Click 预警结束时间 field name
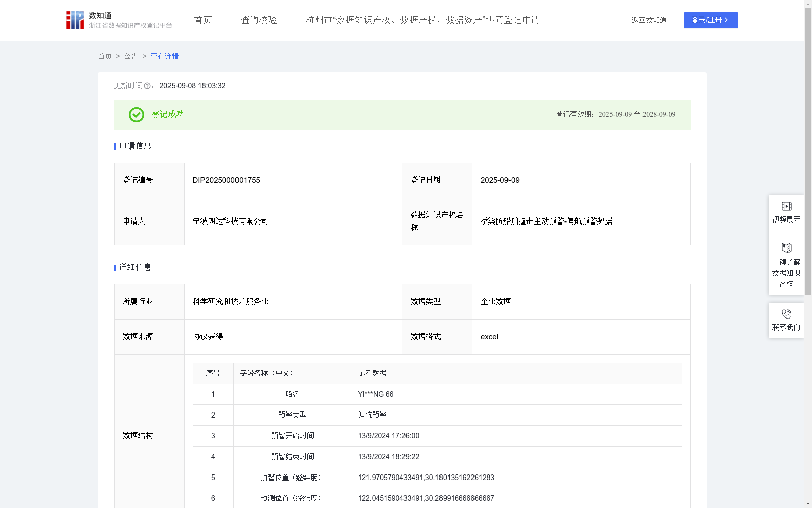The height and width of the screenshot is (508, 812). [292, 457]
